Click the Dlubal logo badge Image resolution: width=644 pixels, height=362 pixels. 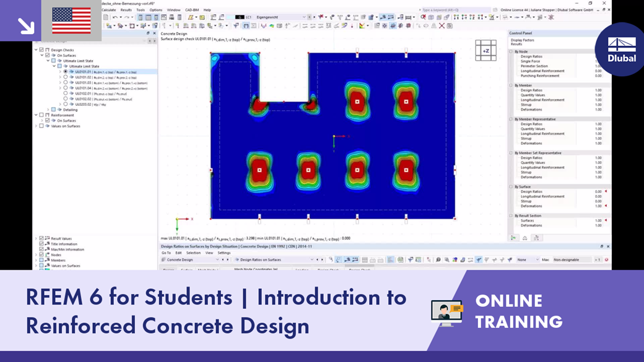pos(622,50)
